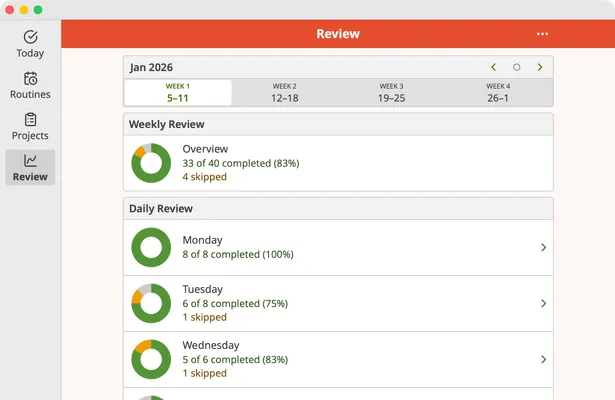Open Wednesday's details using its chevron
The image size is (615, 400).
click(544, 360)
